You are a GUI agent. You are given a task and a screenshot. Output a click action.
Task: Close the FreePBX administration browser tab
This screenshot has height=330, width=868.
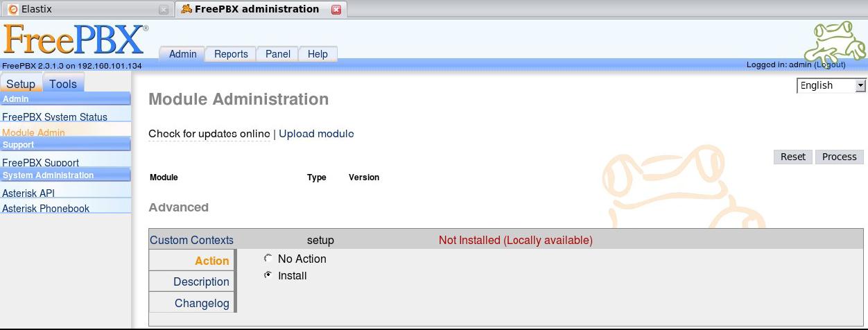coord(336,10)
